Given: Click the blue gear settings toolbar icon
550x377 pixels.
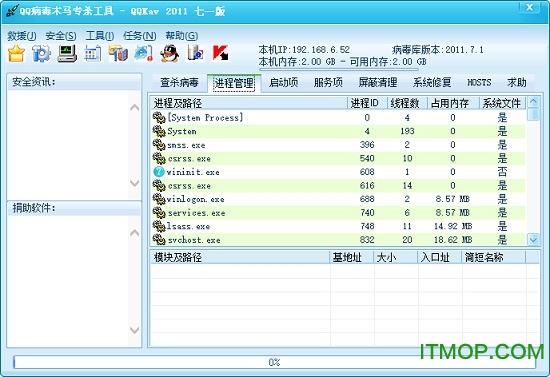Looking at the screenshot, I should (x=41, y=54).
